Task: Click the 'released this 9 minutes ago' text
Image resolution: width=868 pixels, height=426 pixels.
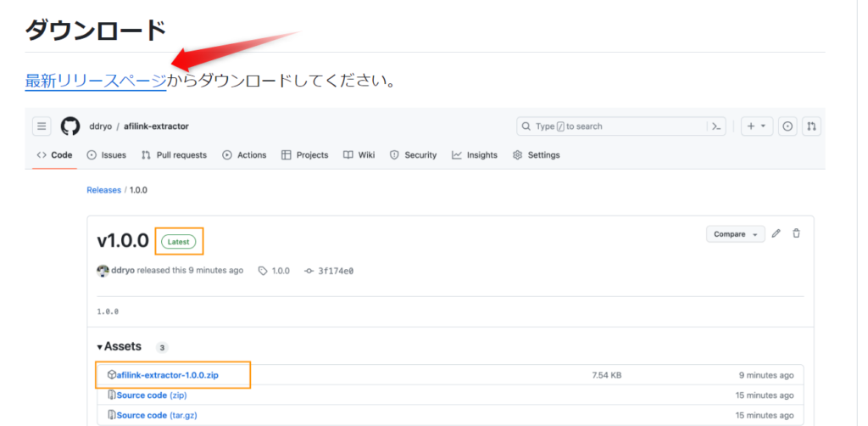Action: [x=190, y=271]
